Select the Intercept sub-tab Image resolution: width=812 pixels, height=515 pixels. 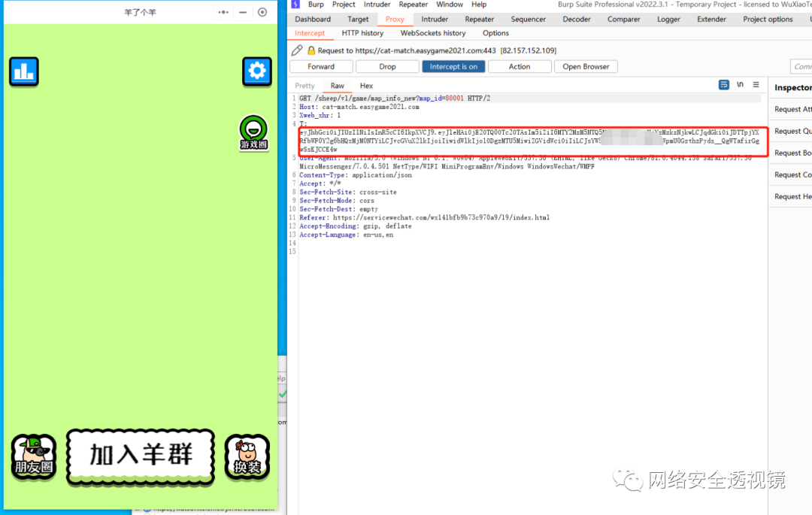coord(310,33)
